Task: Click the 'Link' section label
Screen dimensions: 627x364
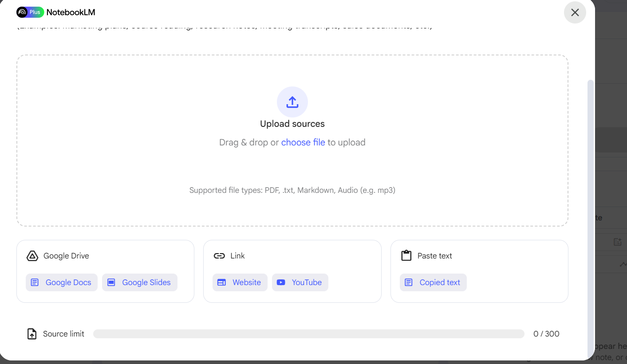Action: pos(237,256)
